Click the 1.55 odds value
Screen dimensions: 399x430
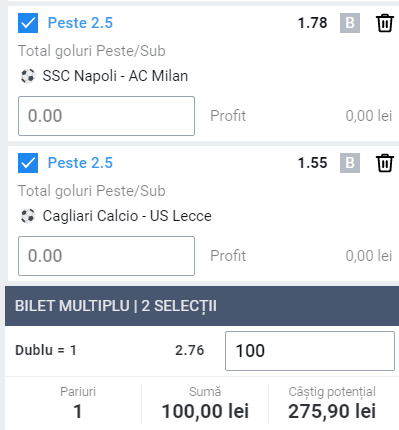coord(313,163)
